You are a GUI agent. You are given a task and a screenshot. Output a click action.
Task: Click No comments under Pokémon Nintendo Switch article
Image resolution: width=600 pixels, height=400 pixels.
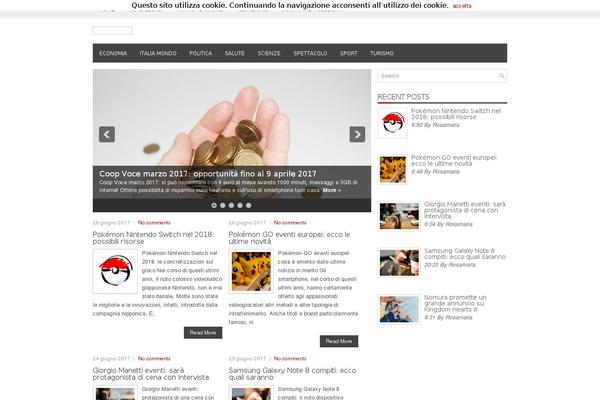point(154,222)
